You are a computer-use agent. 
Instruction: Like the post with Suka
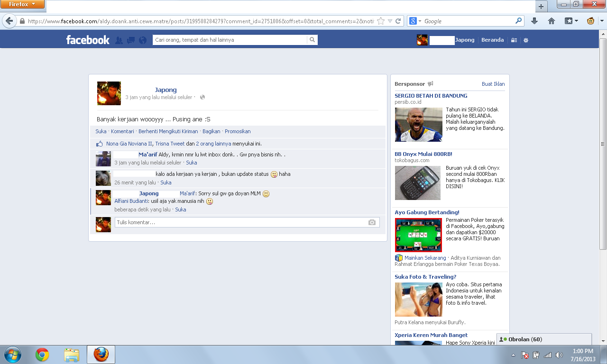click(x=101, y=131)
